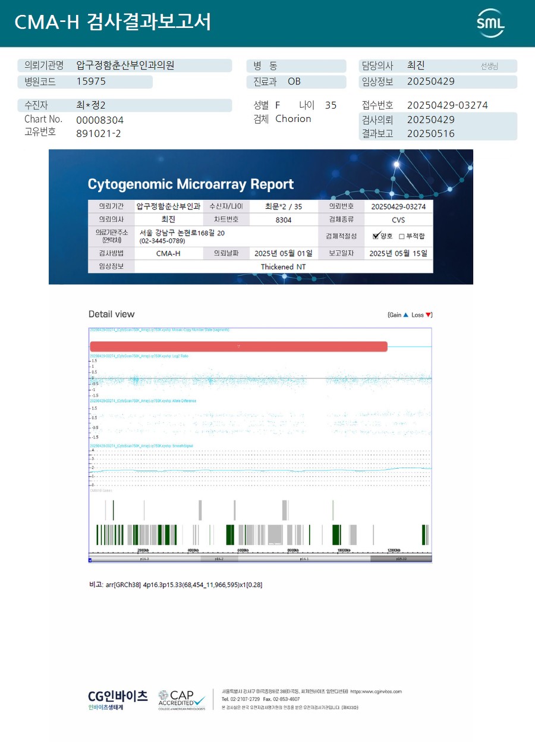Click the red loss segment bar

coord(238,346)
